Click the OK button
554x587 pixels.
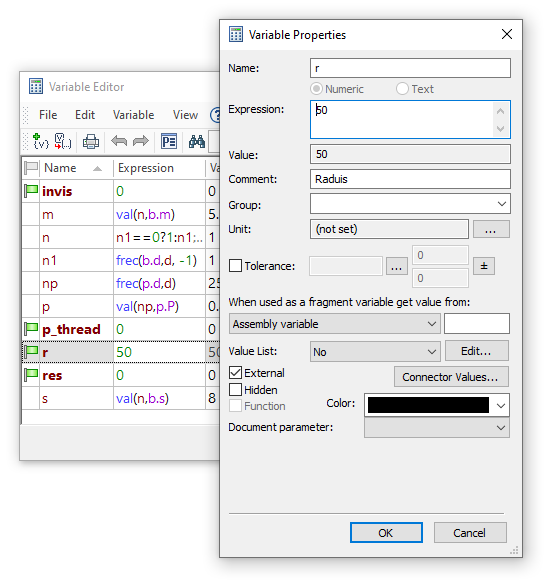[386, 533]
